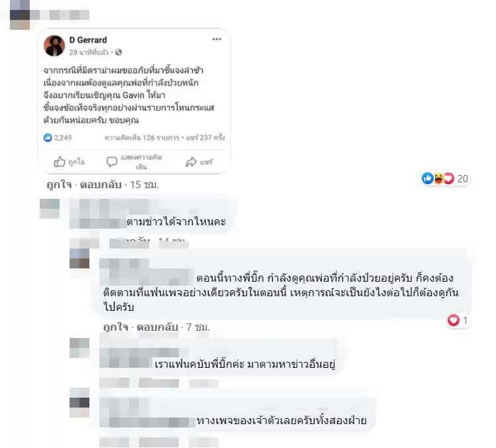Click the ถูกใจ link under the 7 ชม. reply
Viewport: 496px width, 448px height.
tap(116, 327)
